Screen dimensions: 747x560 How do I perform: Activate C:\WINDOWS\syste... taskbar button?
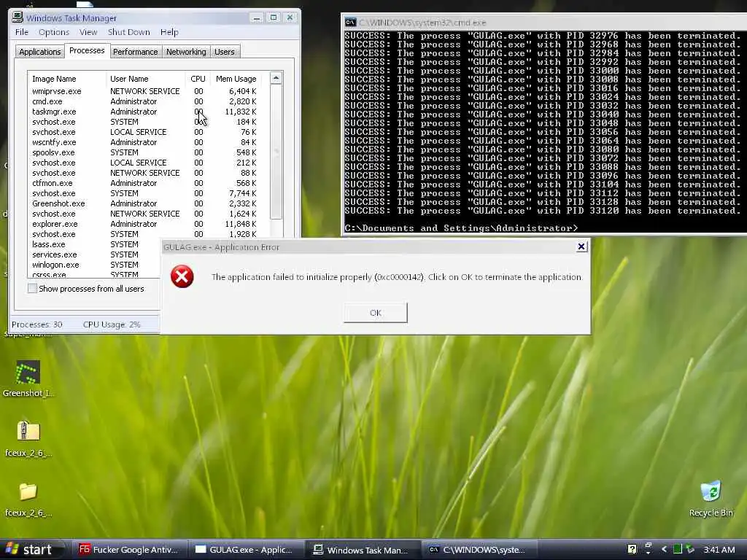point(479,550)
